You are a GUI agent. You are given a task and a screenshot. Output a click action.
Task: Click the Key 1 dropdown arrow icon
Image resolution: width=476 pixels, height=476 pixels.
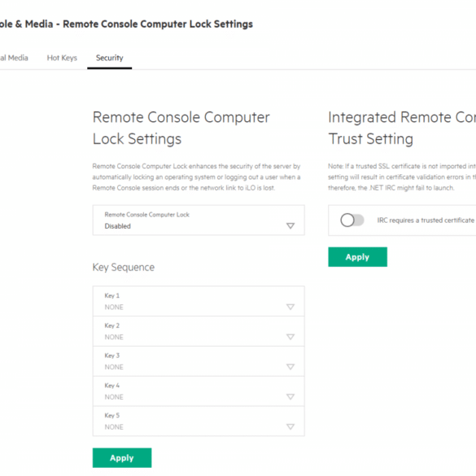(290, 307)
